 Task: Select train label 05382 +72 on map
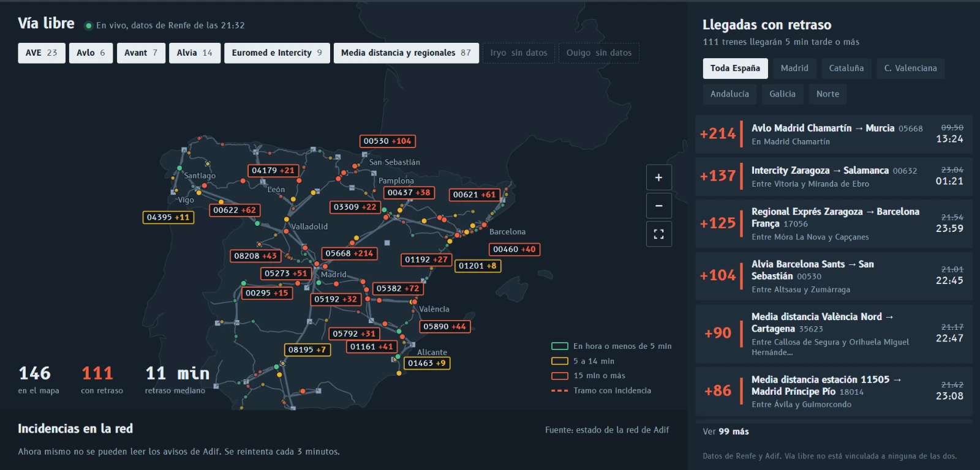398,288
